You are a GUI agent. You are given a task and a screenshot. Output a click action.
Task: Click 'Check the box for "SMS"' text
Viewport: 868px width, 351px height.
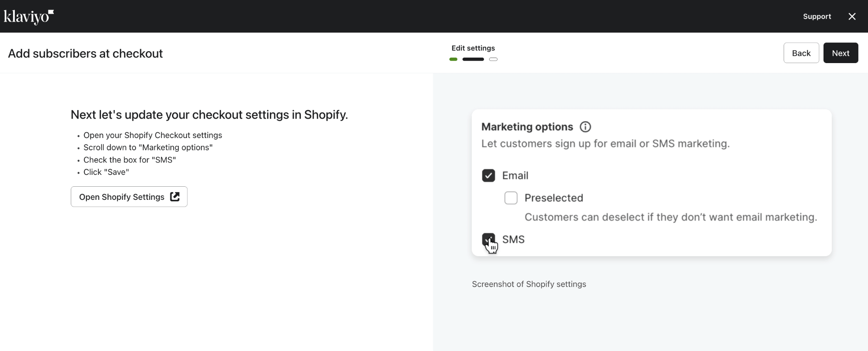(129, 160)
